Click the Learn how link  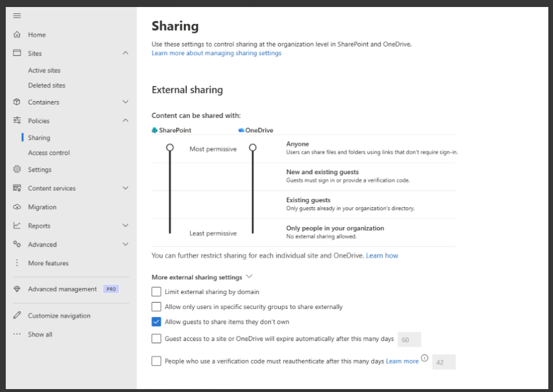382,255
